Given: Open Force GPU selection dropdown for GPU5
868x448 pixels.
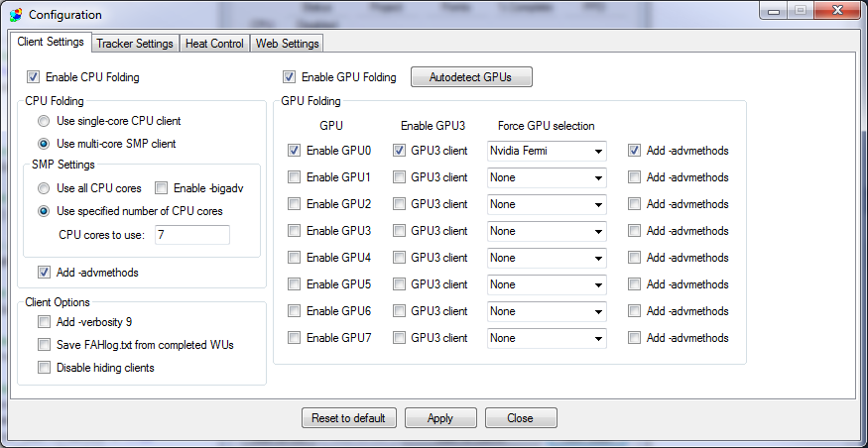Looking at the screenshot, I should (547, 284).
